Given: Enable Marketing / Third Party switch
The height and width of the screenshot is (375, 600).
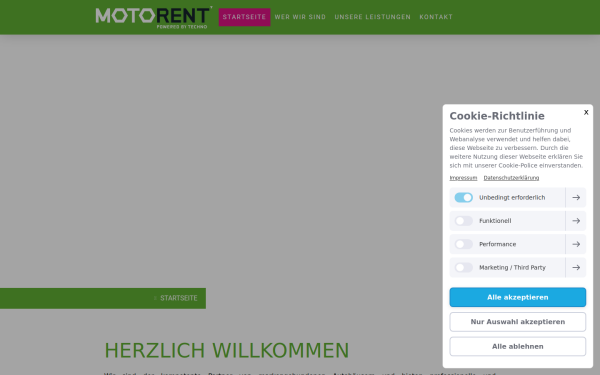Looking at the screenshot, I should point(463,267).
